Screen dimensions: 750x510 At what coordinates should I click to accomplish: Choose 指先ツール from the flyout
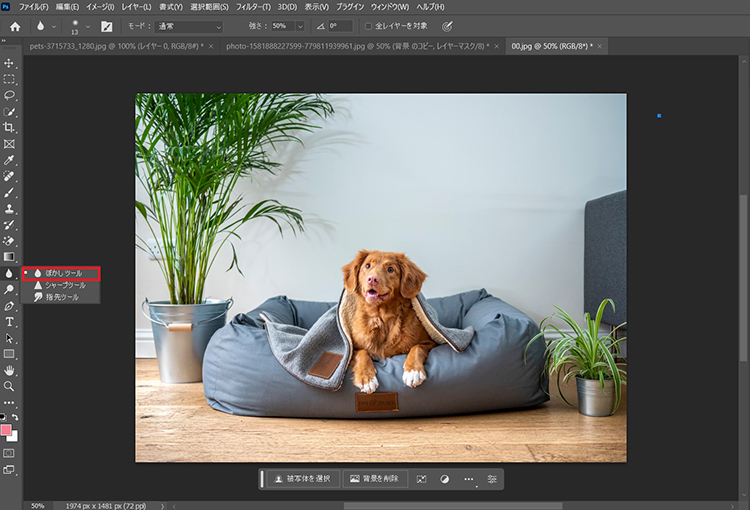tap(61, 297)
